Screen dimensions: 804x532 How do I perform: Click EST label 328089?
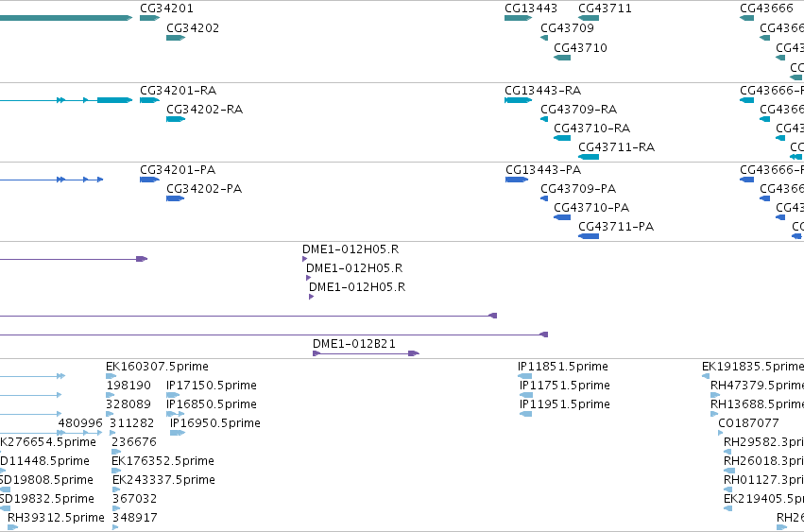(x=128, y=404)
